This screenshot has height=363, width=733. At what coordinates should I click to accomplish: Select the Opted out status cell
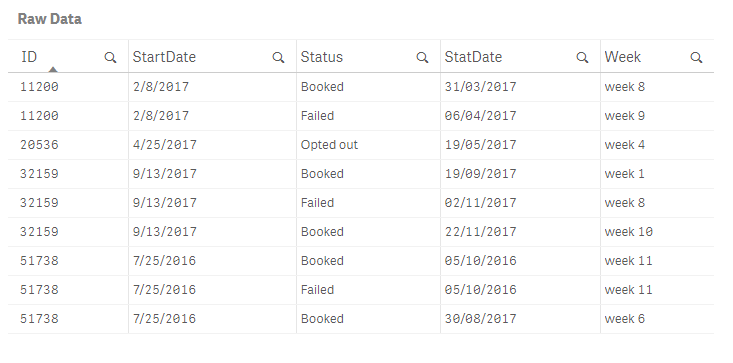coord(368,145)
